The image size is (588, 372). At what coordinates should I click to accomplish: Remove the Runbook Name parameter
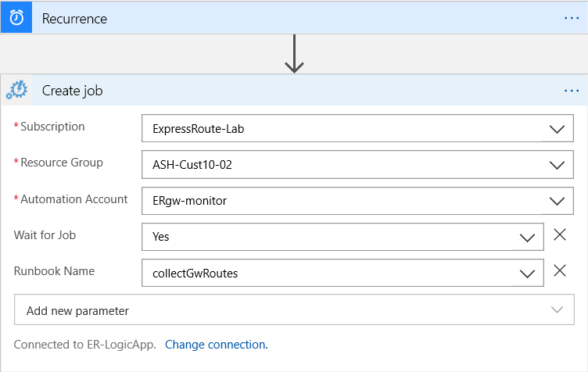pyautogui.click(x=560, y=270)
